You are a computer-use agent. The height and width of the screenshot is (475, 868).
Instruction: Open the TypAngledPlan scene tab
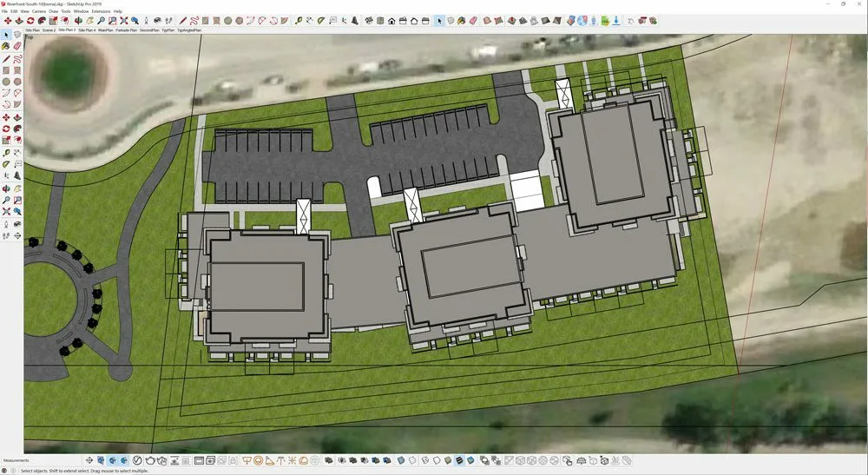(189, 30)
